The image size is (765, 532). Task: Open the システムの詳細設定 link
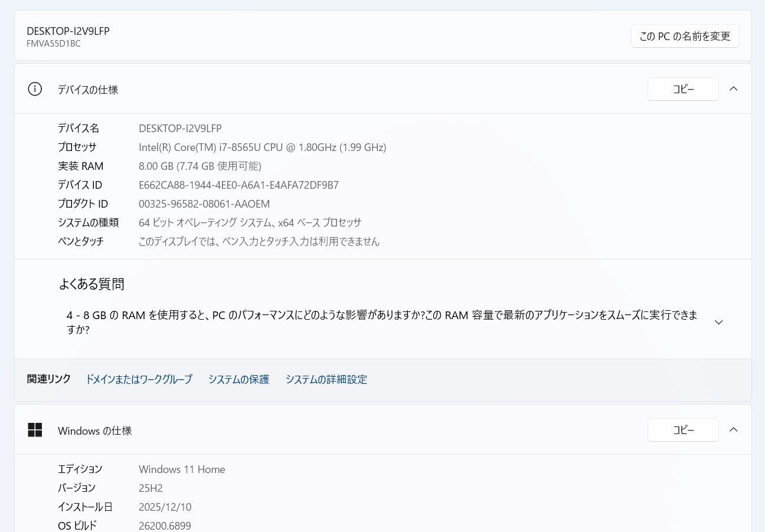pyautogui.click(x=326, y=379)
